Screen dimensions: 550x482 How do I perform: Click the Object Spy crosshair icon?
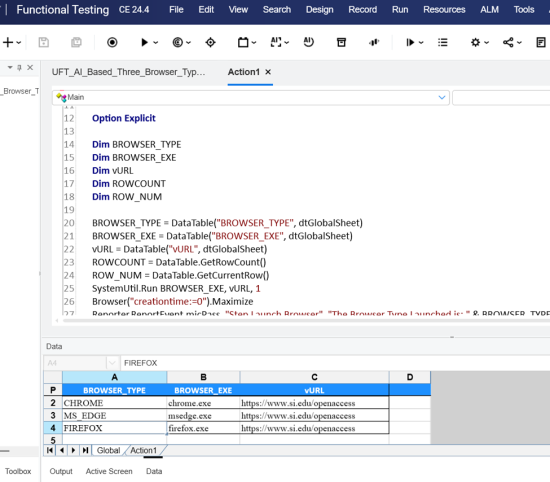click(210, 42)
